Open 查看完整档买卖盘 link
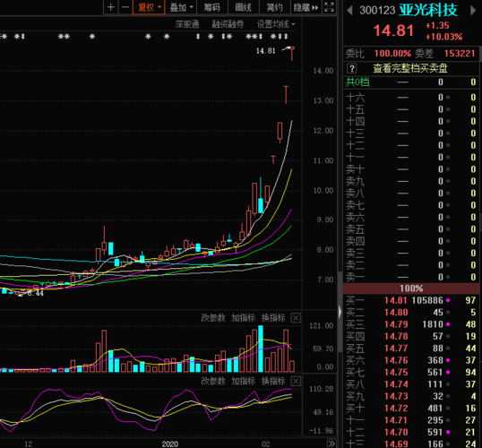The height and width of the screenshot is (448, 482). (410, 68)
